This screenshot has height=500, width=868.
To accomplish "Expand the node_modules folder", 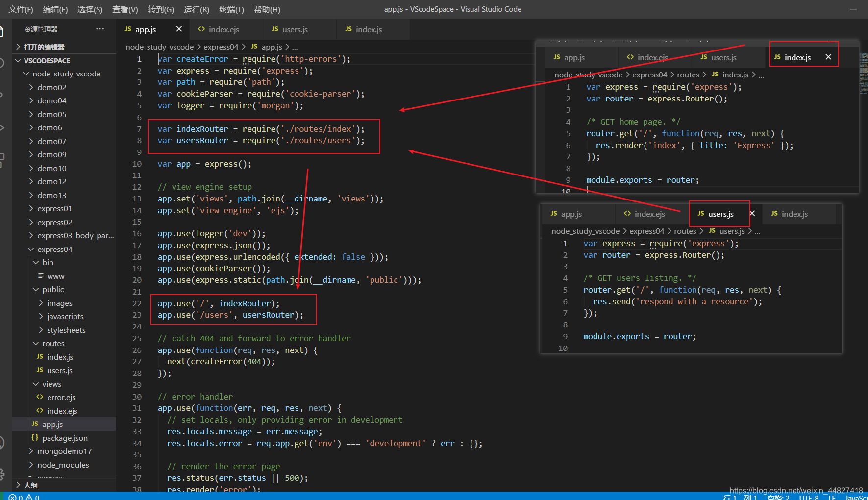I will point(63,465).
